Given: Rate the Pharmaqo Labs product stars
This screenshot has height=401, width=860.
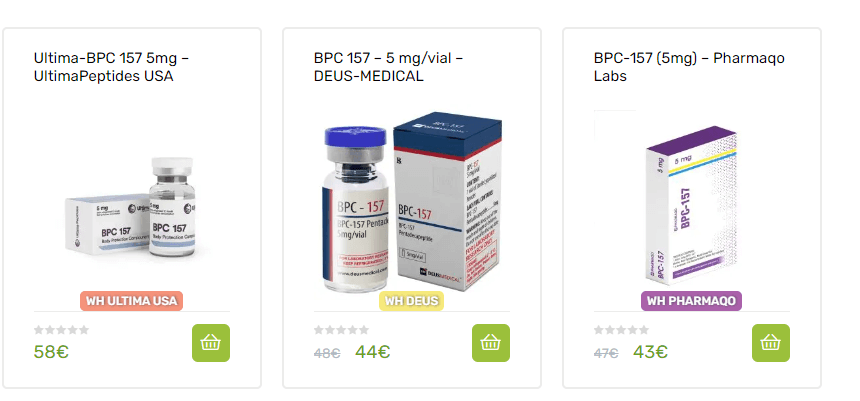Looking at the screenshot, I should pos(622,329).
